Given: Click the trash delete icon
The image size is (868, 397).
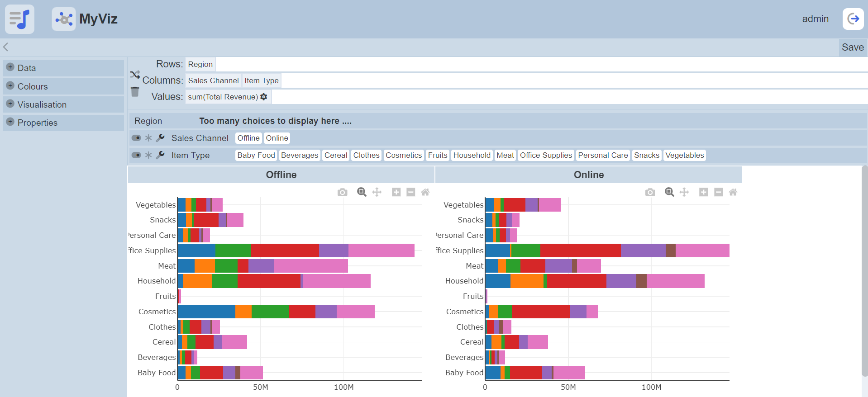Looking at the screenshot, I should click(x=135, y=92).
